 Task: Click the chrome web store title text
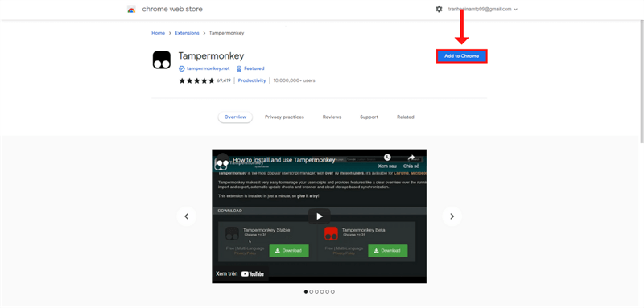172,9
